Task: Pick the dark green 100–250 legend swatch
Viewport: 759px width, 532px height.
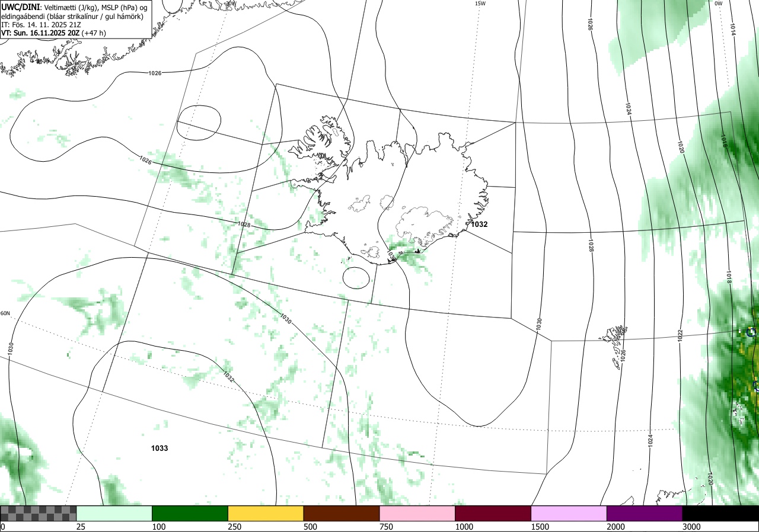Action: click(x=190, y=513)
